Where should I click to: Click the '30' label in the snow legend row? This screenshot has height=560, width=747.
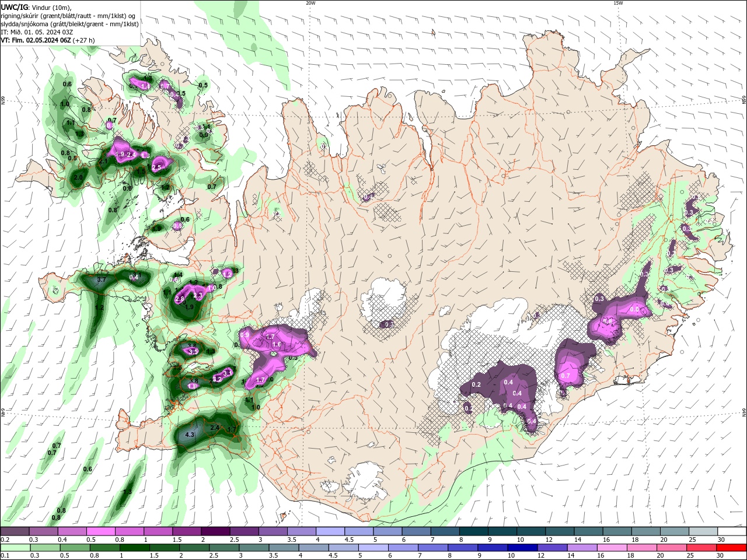point(721,540)
